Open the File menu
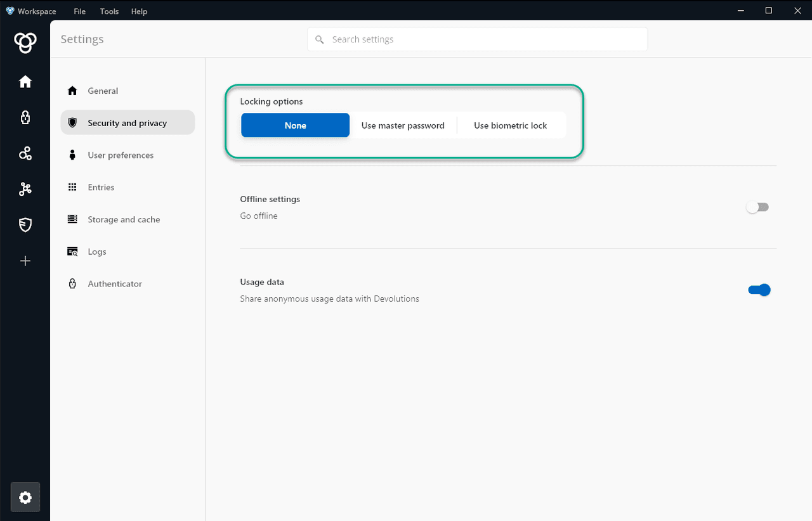This screenshot has width=812, height=521. coord(79,11)
